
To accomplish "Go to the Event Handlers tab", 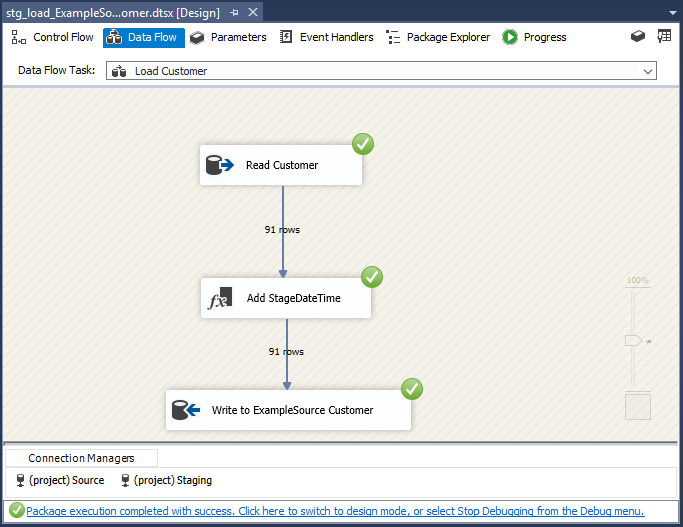I will 327,37.
